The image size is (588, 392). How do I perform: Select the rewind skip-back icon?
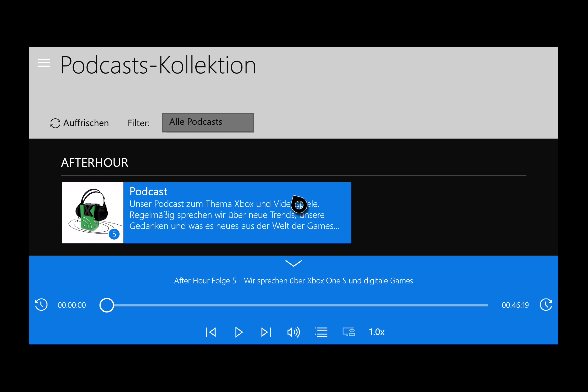tap(41, 305)
